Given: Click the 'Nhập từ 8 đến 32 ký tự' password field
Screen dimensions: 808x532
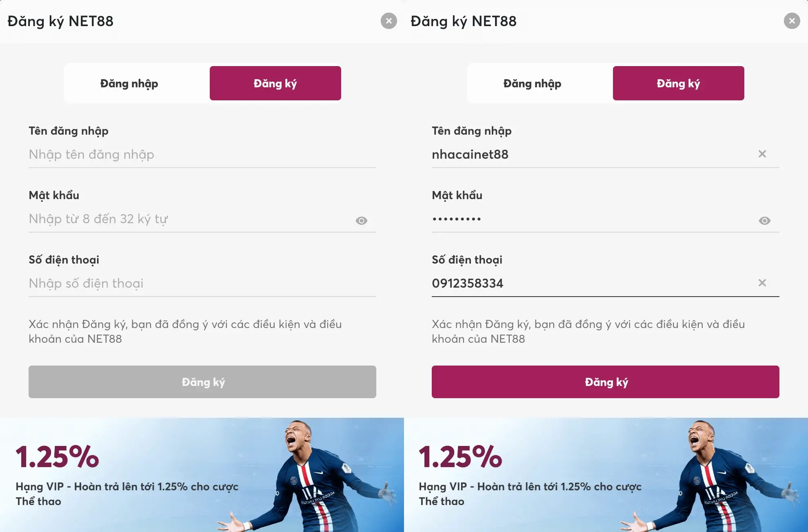Looking at the screenshot, I should coord(188,219).
